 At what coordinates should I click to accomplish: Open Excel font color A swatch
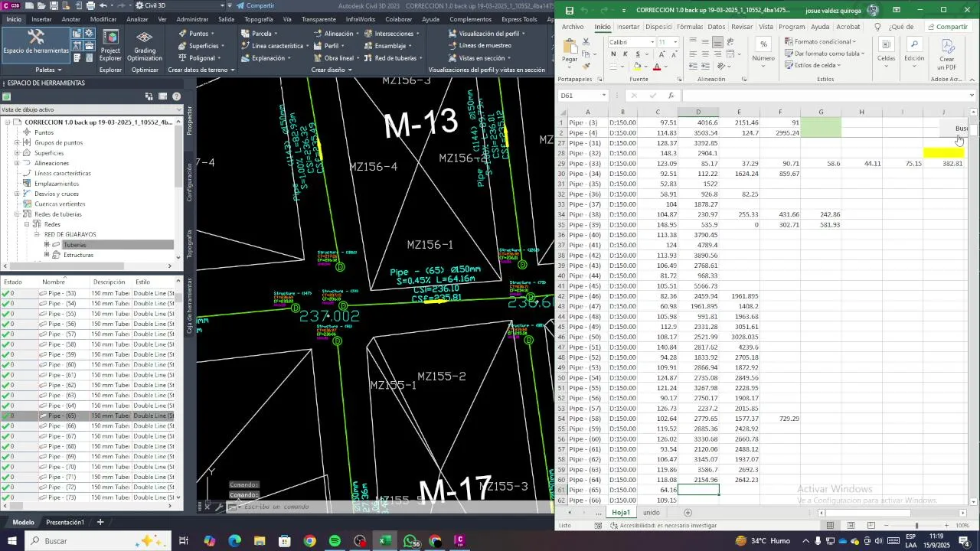(657, 67)
